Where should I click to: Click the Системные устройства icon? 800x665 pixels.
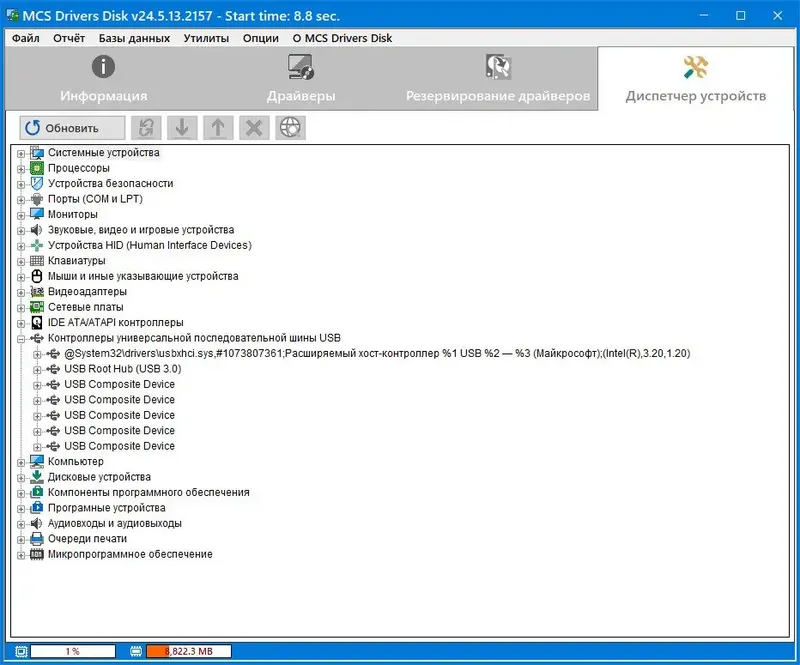click(37, 153)
